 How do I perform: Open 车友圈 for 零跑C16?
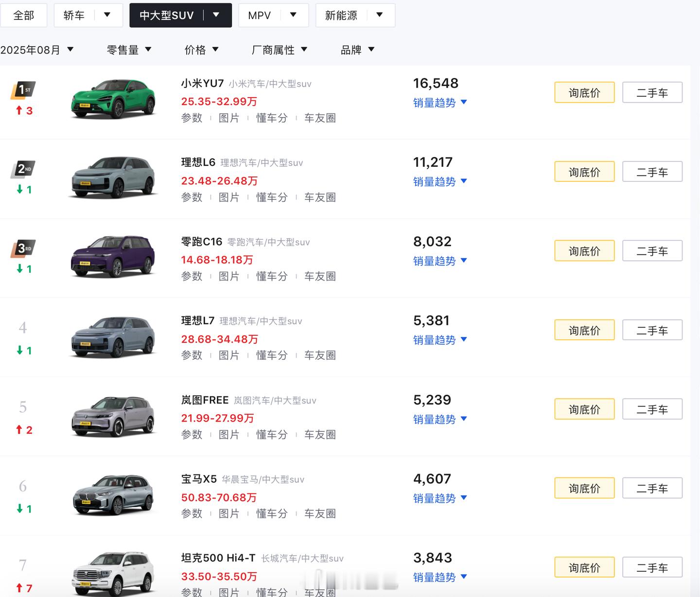click(x=320, y=276)
